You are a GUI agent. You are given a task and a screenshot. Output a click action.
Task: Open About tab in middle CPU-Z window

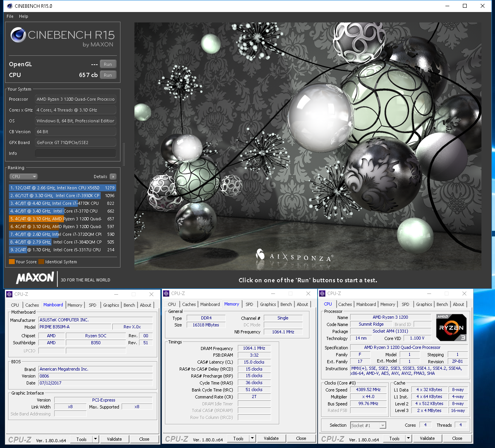tap(302, 304)
